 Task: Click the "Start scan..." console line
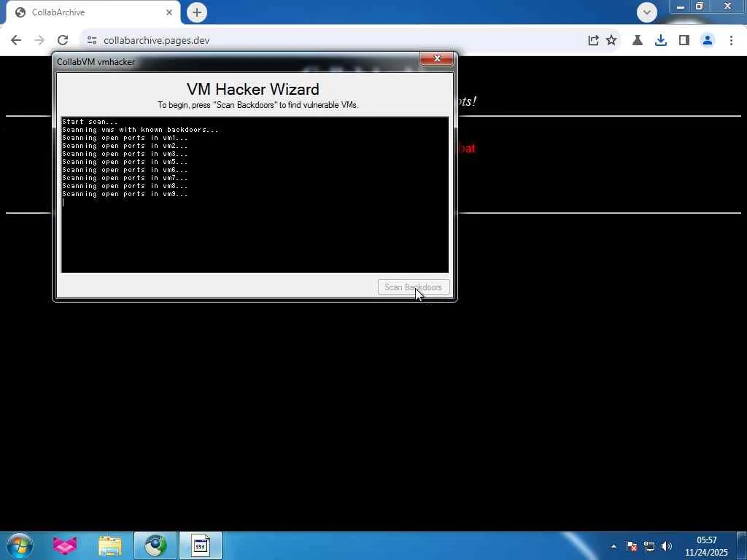point(90,122)
